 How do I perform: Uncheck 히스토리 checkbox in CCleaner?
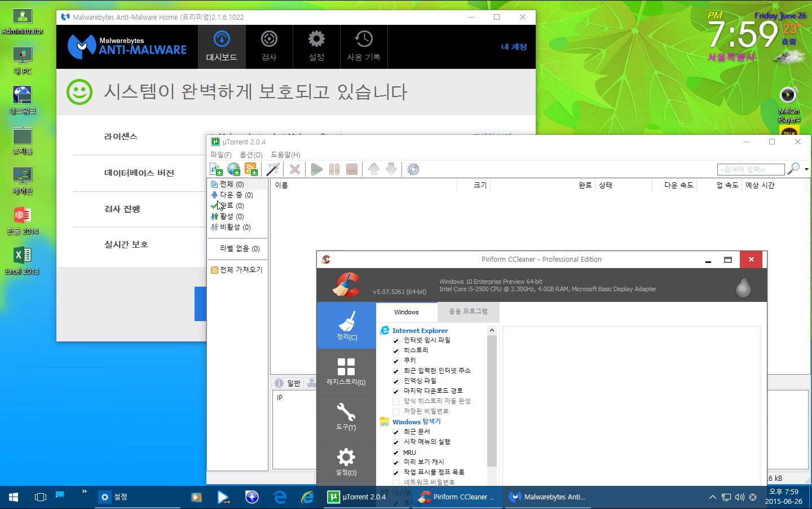pyautogui.click(x=396, y=351)
